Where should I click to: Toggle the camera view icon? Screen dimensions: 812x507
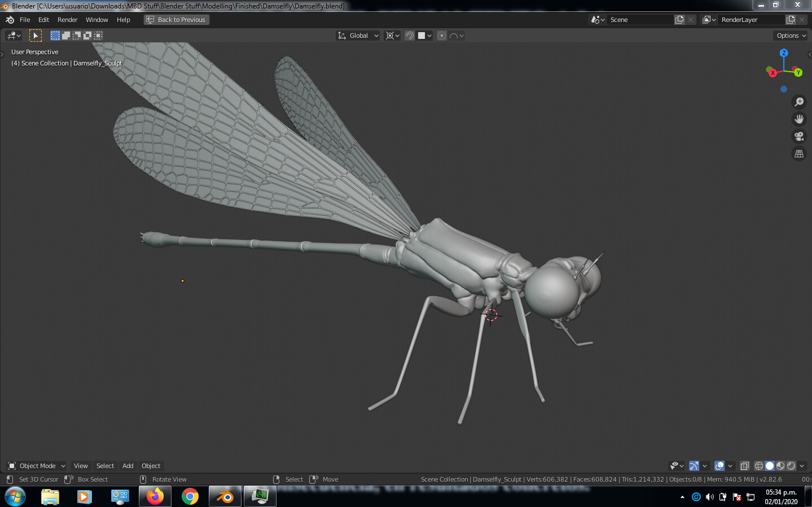pyautogui.click(x=799, y=136)
